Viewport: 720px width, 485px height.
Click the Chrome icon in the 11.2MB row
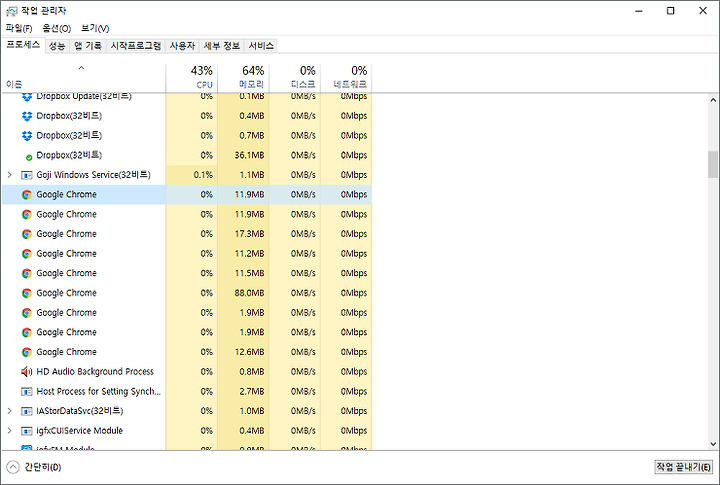(27, 254)
